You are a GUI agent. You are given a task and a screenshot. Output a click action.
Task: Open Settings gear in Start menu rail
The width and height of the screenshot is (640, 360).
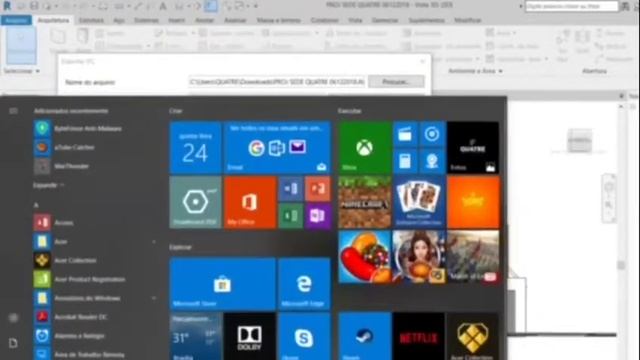tap(13, 318)
